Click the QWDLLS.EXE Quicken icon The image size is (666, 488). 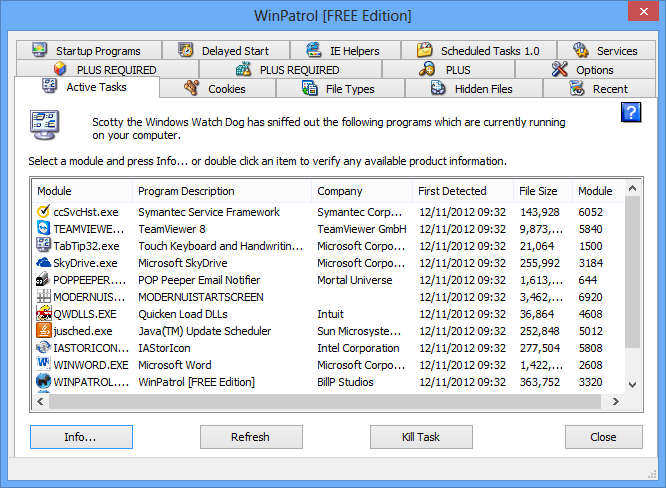tap(43, 313)
